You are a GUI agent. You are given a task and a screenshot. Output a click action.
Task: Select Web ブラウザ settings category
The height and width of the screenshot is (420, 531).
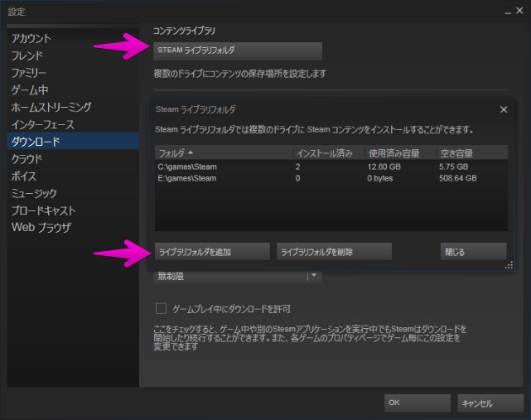[x=41, y=227]
